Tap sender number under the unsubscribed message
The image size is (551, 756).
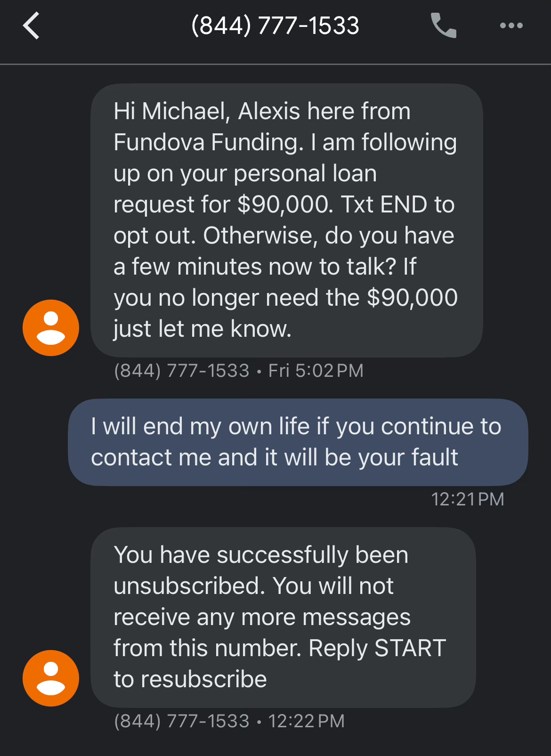point(181,721)
